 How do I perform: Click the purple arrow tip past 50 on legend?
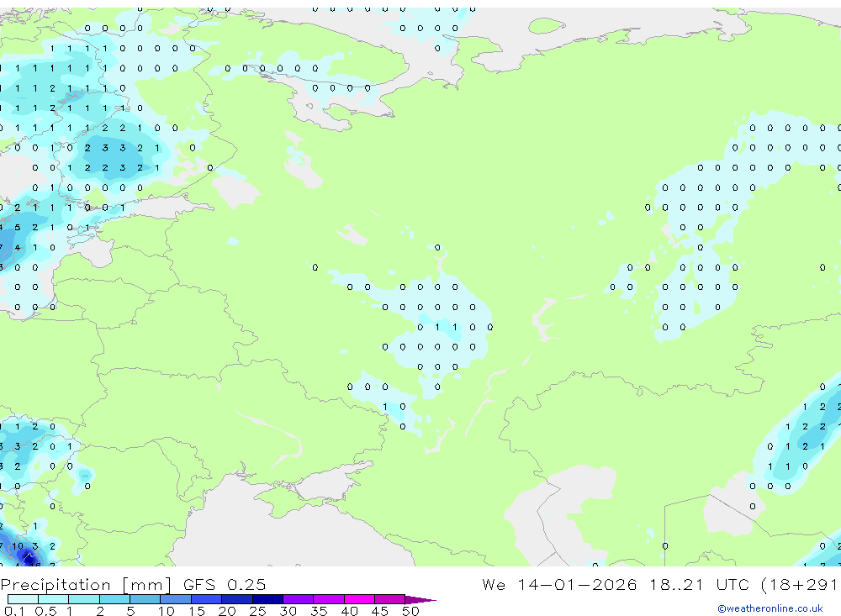(420, 600)
